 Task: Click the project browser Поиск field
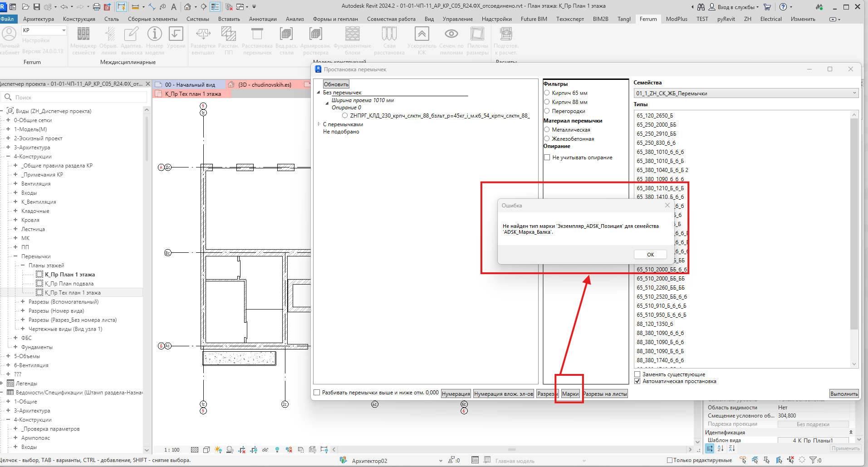pos(75,97)
